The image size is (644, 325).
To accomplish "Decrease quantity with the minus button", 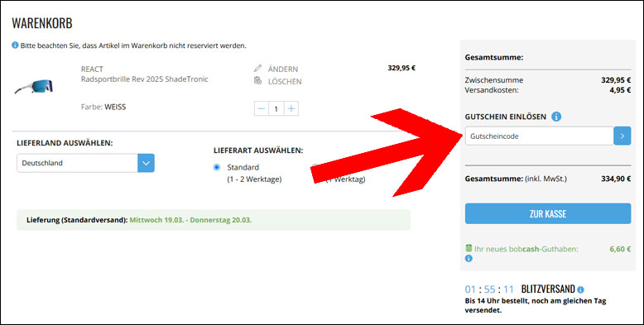I will [262, 108].
